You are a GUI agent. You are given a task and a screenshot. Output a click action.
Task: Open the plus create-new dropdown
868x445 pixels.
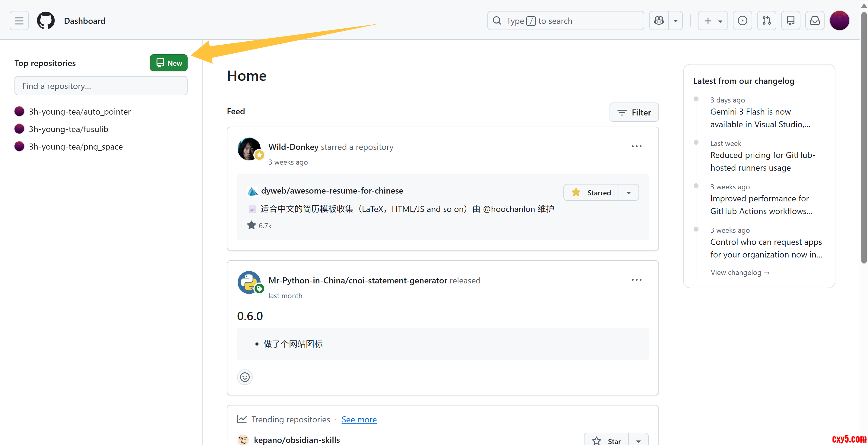(x=713, y=21)
